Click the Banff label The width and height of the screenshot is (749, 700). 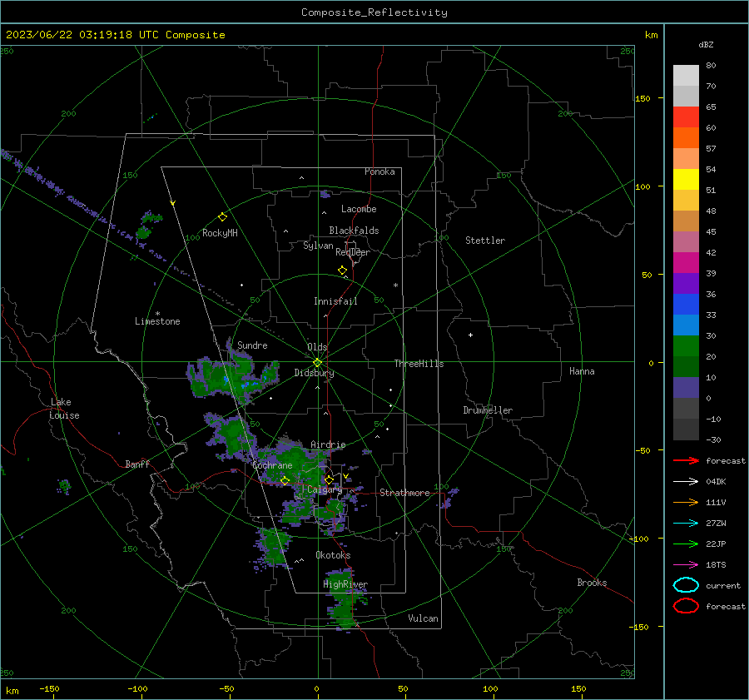tap(137, 464)
